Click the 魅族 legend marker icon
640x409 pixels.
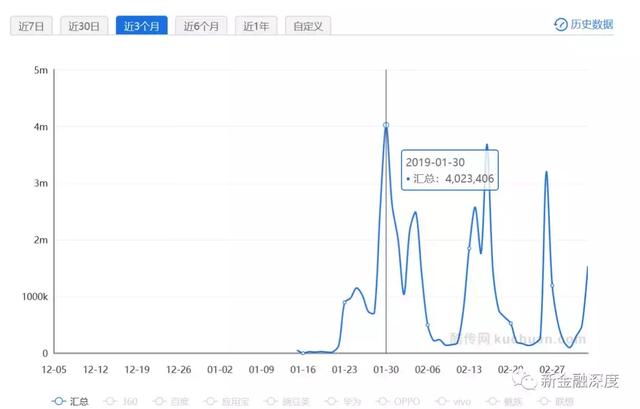click(x=493, y=402)
